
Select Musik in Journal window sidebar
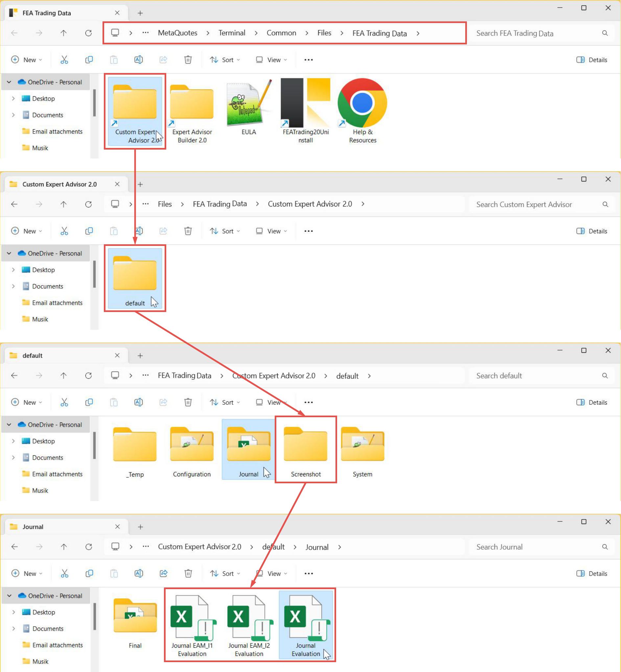point(35,661)
